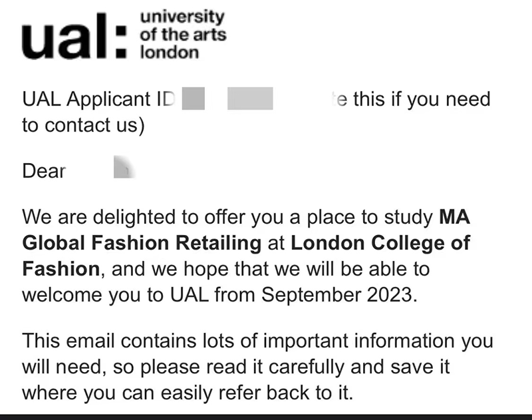This screenshot has width=532, height=420.
Task: Click the 'to contact us)' text
Action: 82,126
